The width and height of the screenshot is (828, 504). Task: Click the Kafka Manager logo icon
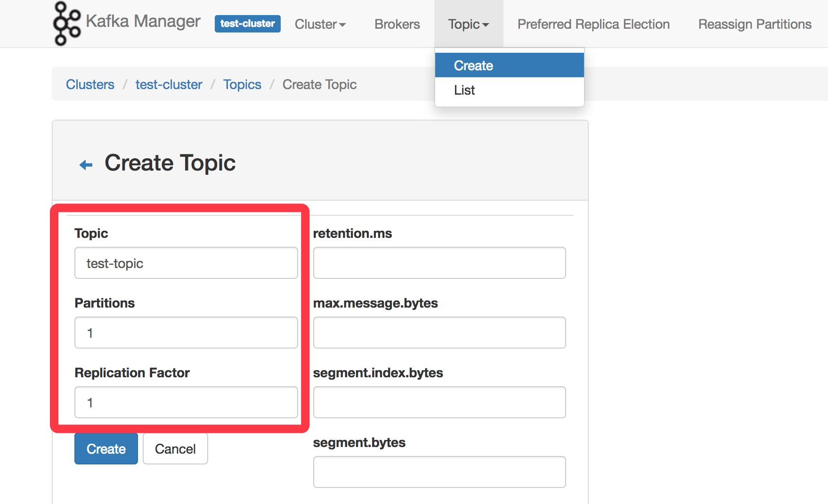[x=66, y=24]
